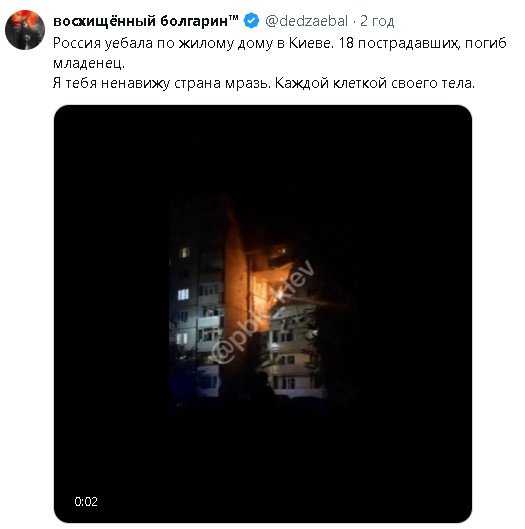Click the word "болгарин" in the display name
The width and height of the screenshot is (525, 529).
(x=194, y=21)
